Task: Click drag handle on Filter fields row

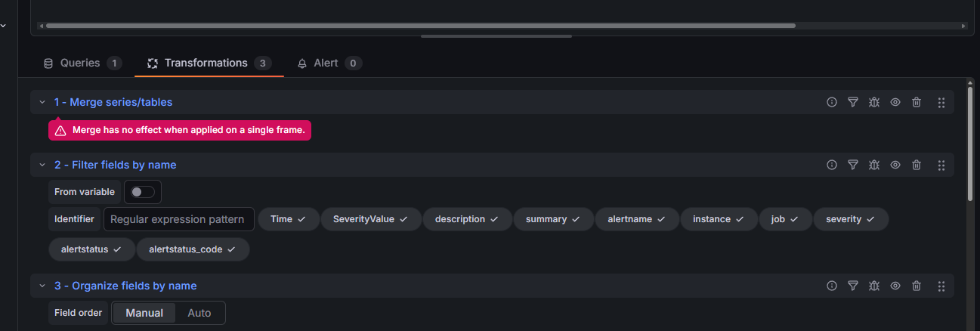Action: coord(941,165)
